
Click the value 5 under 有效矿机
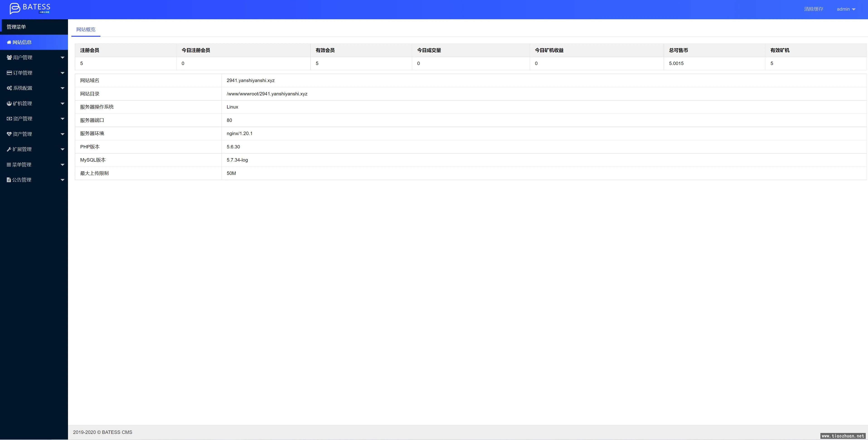click(x=772, y=63)
